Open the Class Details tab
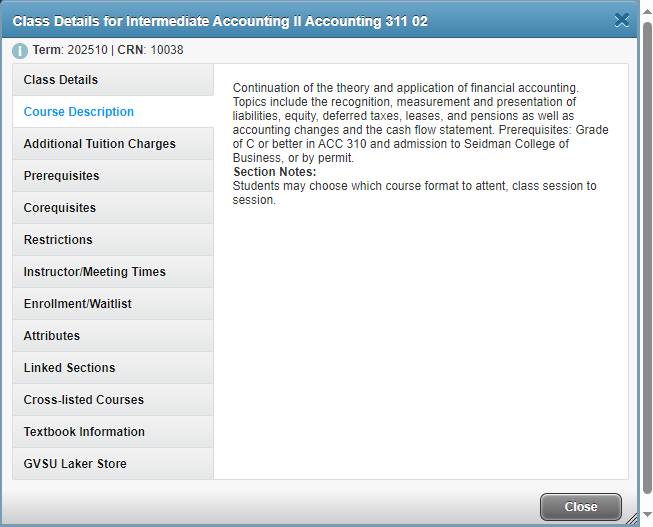Viewport: 653px width, 527px height. (x=61, y=80)
